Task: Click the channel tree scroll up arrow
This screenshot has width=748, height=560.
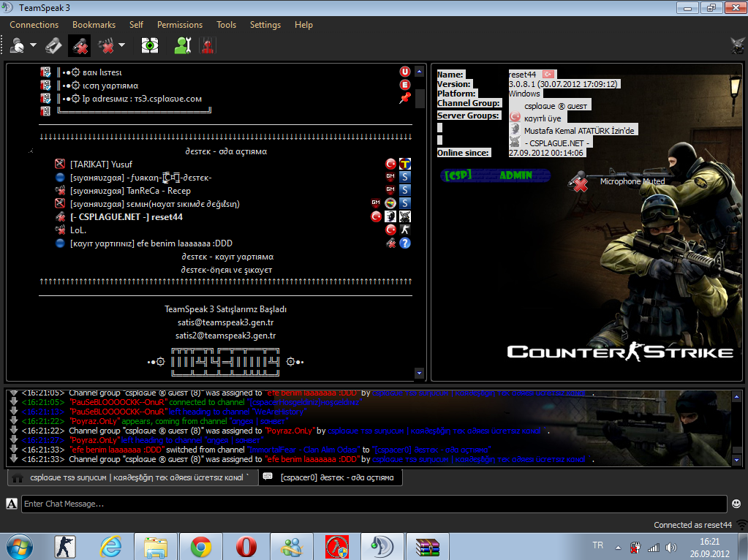Action: [419, 72]
